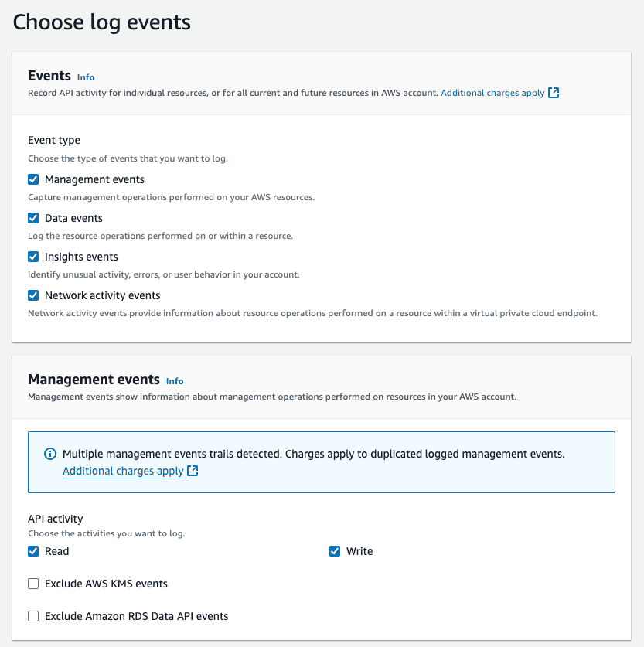Uncheck the Insights events checkbox
The height and width of the screenshot is (647, 644).
click(33, 256)
